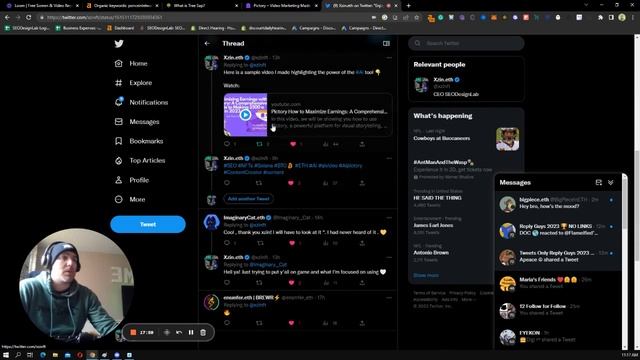The image size is (640, 360).
Task: Open Top Articles in the sidebar
Action: click(x=140, y=160)
